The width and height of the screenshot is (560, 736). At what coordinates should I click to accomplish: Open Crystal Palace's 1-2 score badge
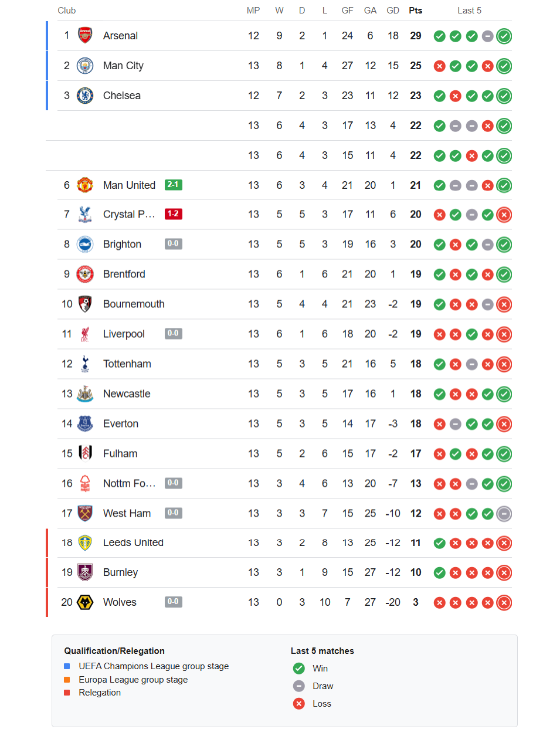[173, 213]
